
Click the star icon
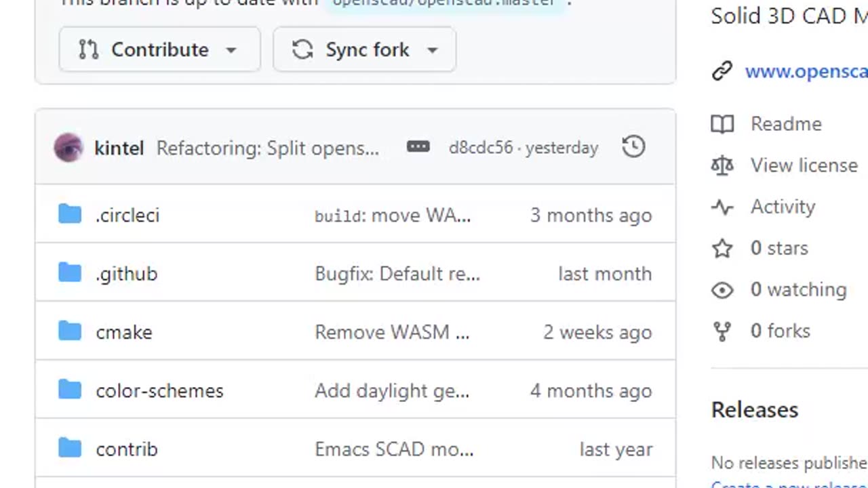(x=722, y=248)
